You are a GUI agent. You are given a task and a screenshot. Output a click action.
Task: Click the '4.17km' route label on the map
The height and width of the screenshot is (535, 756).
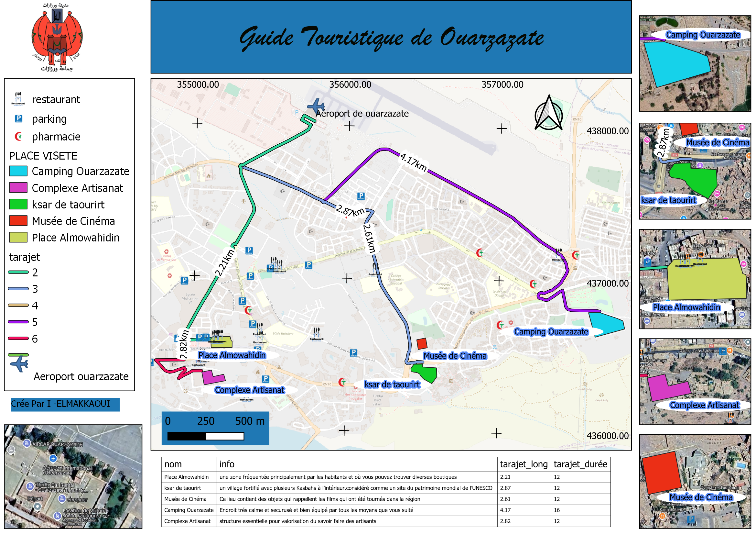tap(414, 162)
